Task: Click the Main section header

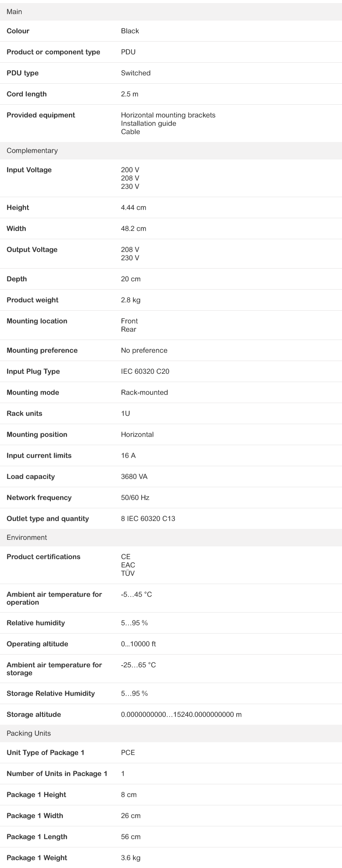Action: pos(171,12)
